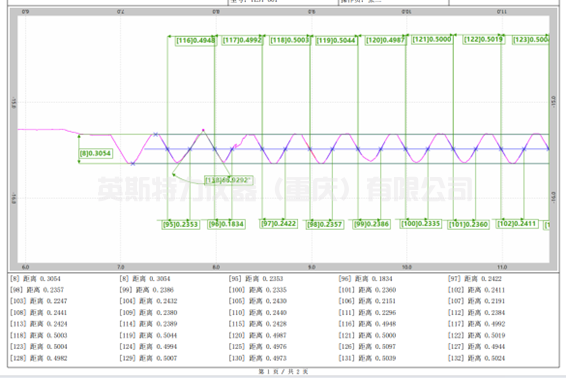This screenshot has height=378, width=566.
Task: Click the [119]0.5044 label on chart
Action: coord(336,40)
